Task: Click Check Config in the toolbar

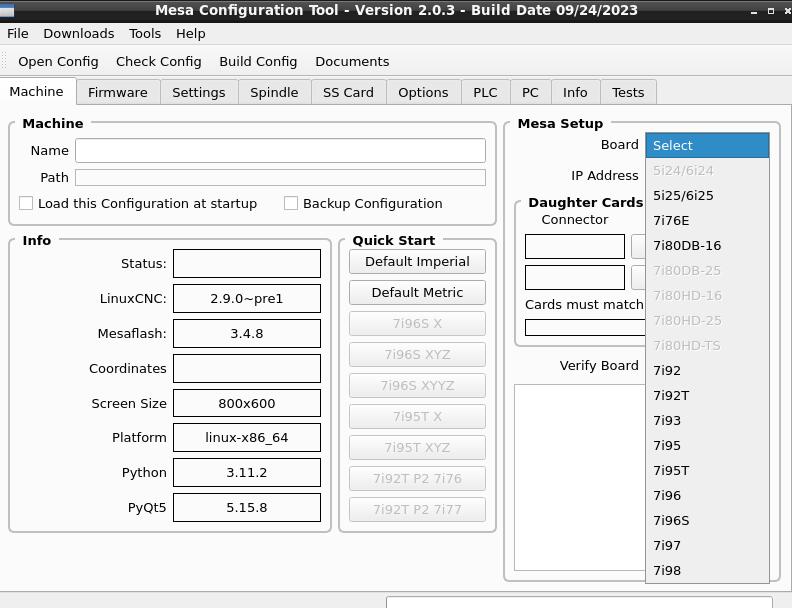Action: (x=159, y=62)
